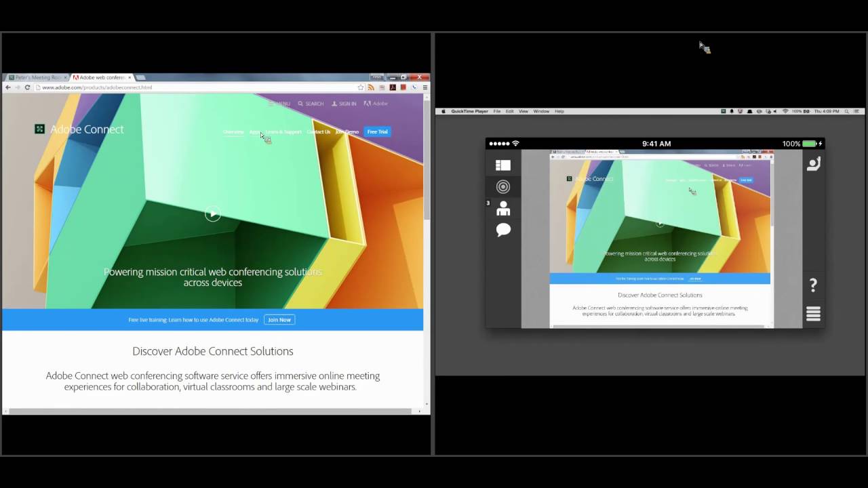Click the Join Demo nav link
Viewport: 868px width, 488px height.
coord(347,131)
